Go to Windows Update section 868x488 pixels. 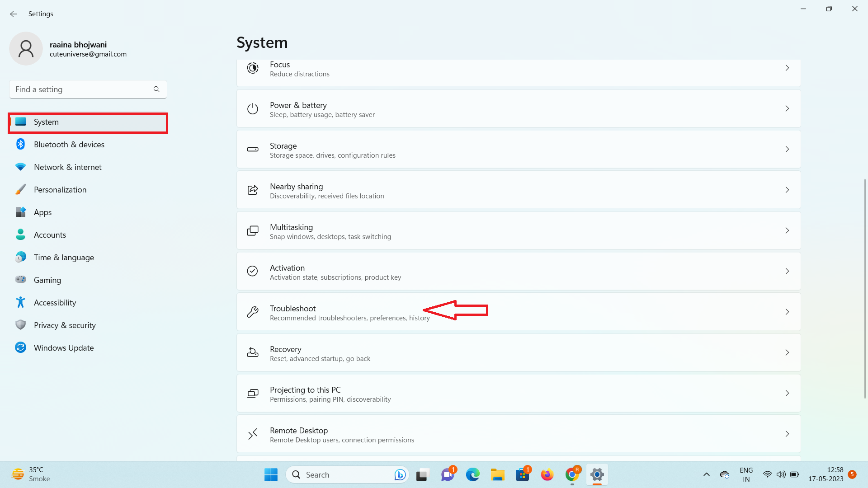63,348
